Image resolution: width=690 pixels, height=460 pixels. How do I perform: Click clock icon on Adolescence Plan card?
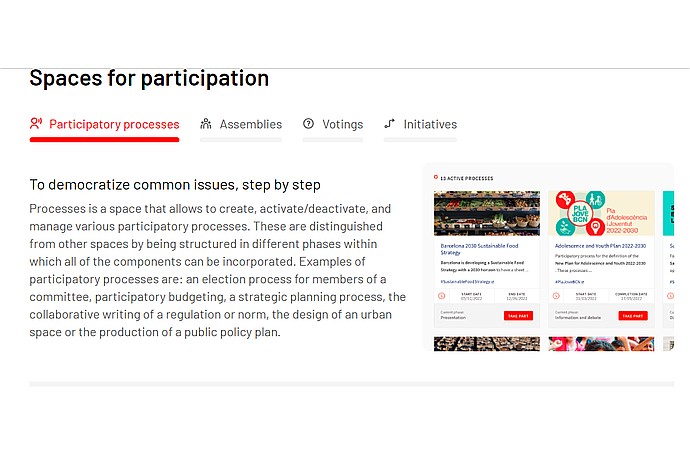coord(556,296)
